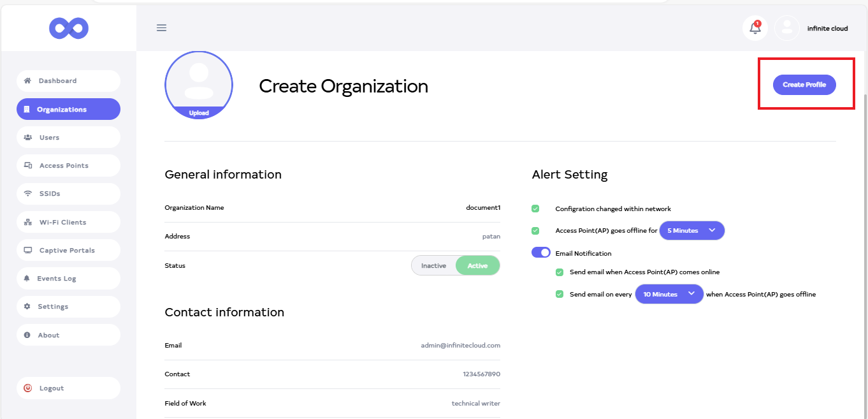Click the infinite cloud user avatar
Screen dimensions: 868x419
787,28
